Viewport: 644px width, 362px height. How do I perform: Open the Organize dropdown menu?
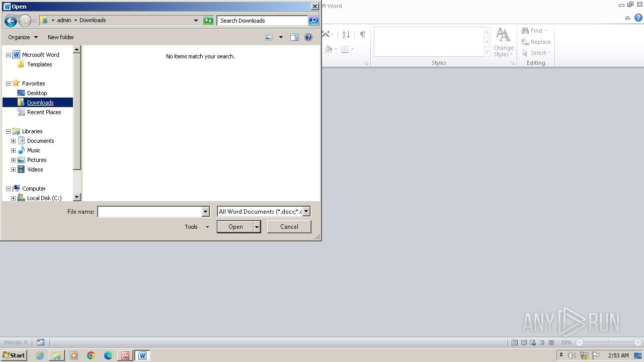[x=23, y=37]
